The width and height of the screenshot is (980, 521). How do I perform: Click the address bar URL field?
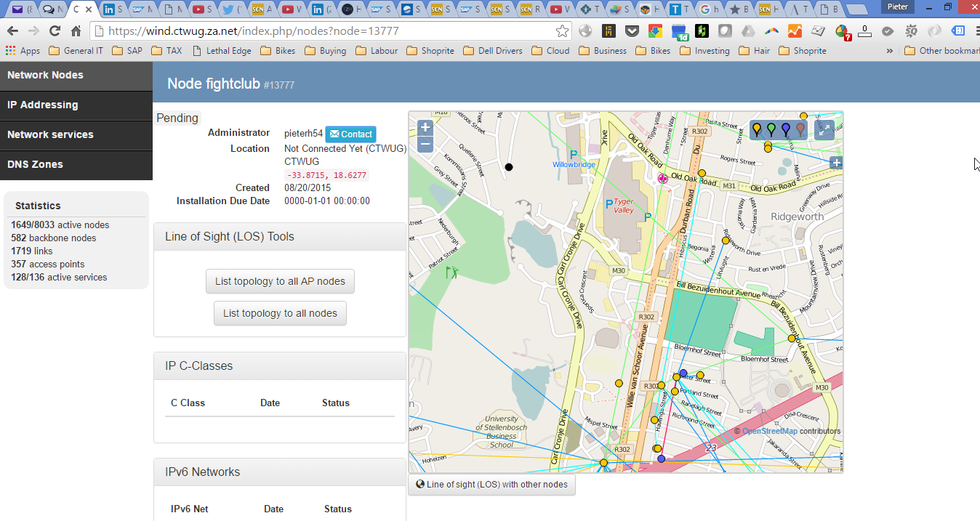[327, 31]
